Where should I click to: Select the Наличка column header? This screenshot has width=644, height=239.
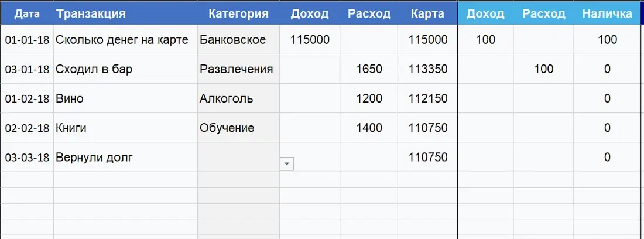[607, 14]
